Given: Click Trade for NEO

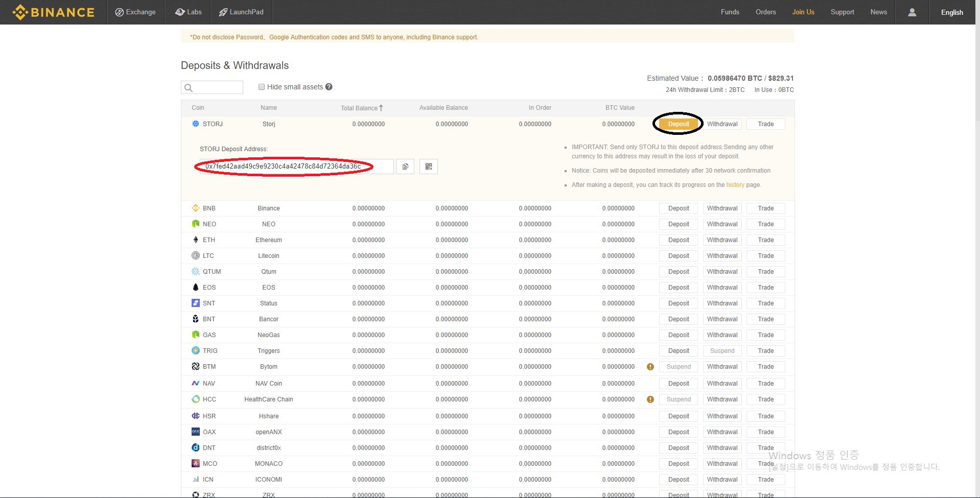Looking at the screenshot, I should [765, 224].
